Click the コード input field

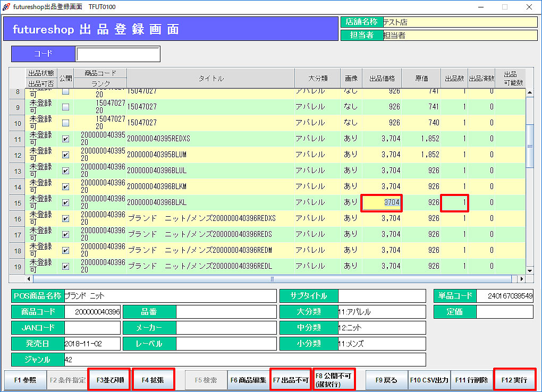[x=117, y=54]
